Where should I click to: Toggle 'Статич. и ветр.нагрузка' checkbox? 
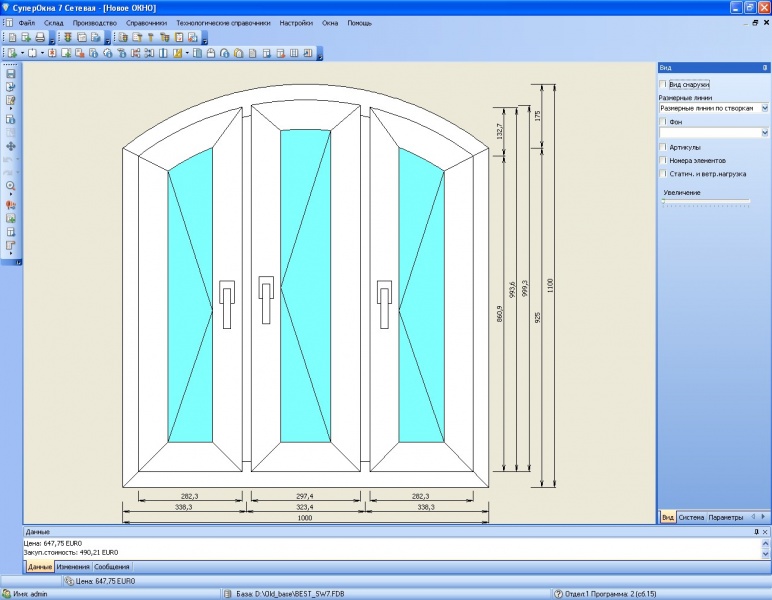pos(663,174)
